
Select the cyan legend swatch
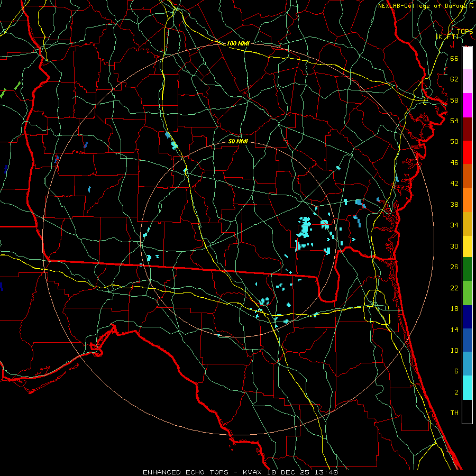[467, 388]
